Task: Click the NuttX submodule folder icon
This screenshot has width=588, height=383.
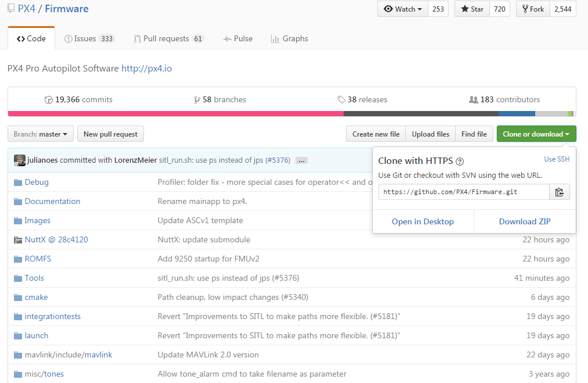Action: (x=18, y=240)
